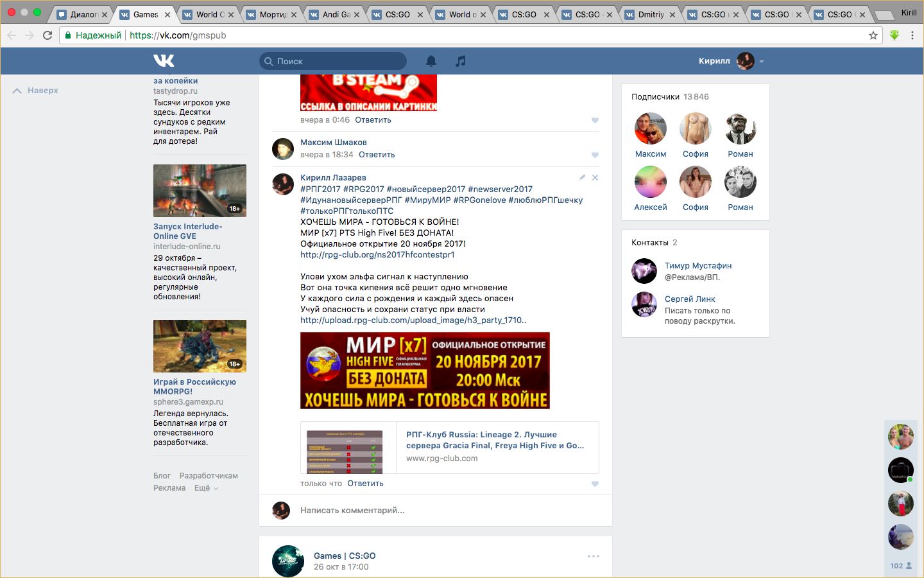Delete Кирилл Лазарев's comment with X icon
This screenshot has width=924, height=578.
click(x=595, y=177)
